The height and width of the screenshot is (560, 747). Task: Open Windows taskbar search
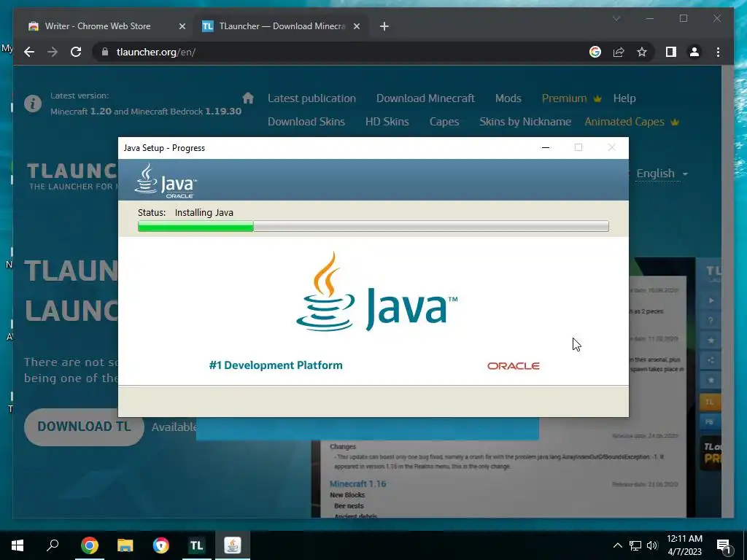tap(53, 545)
